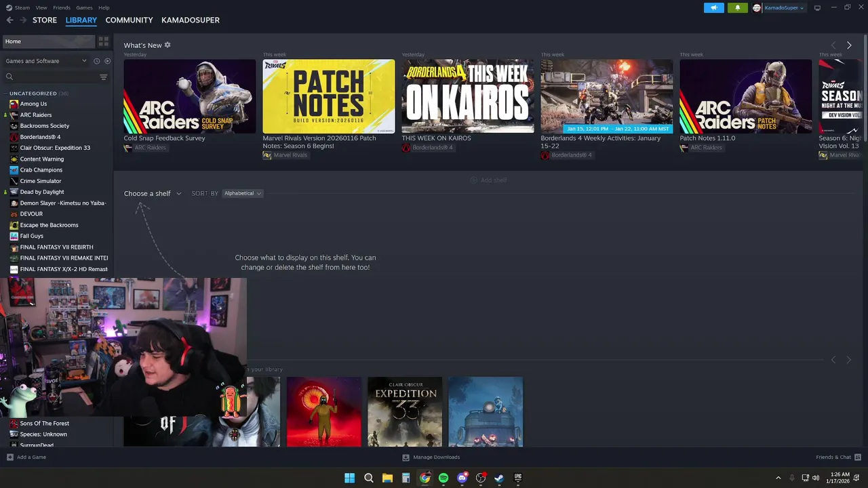Switch to the STORE tab

tap(45, 20)
